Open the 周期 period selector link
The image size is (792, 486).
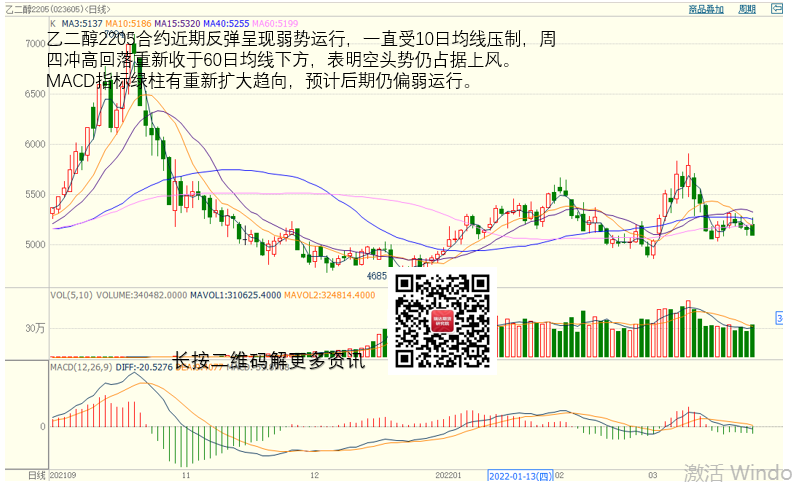pos(746,9)
